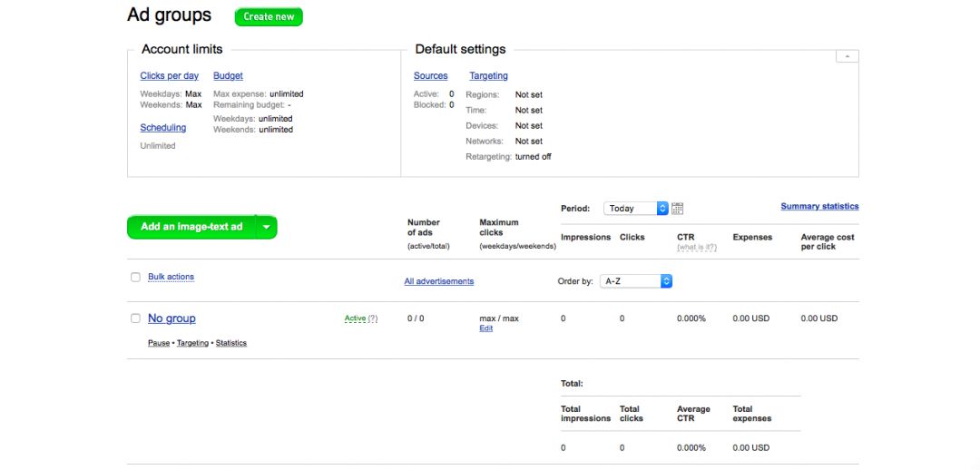Open the Order by A-Z dropdown
This screenshot has height=470, width=980.
tap(636, 281)
